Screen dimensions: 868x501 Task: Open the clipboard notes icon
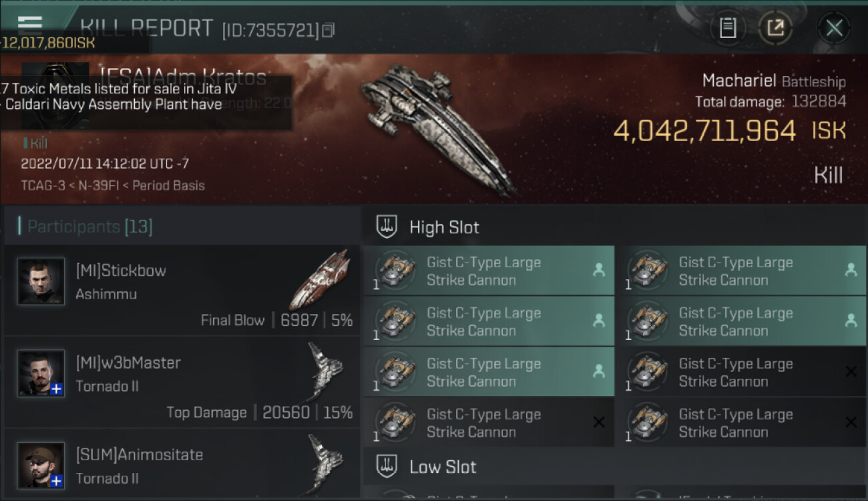(728, 28)
